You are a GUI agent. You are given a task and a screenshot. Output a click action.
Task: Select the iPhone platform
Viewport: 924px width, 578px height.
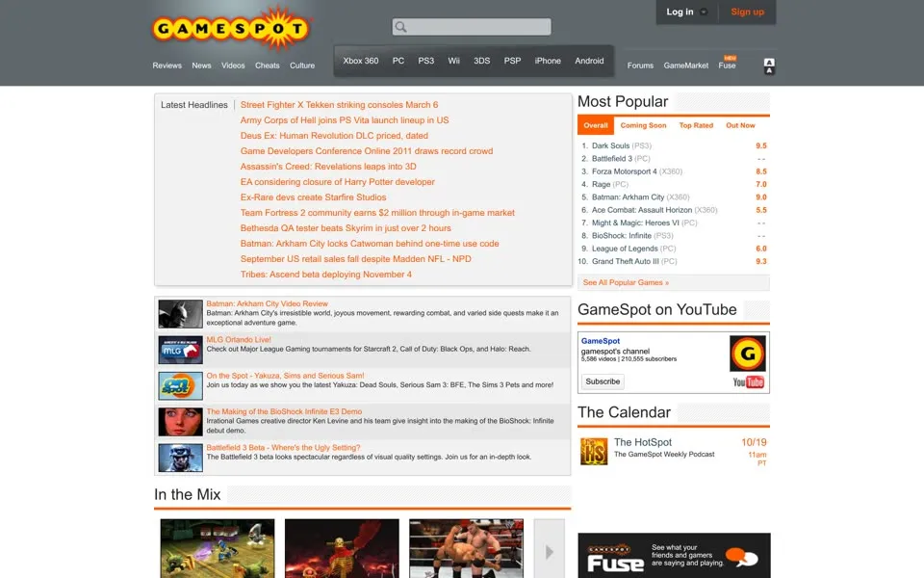[x=548, y=61]
